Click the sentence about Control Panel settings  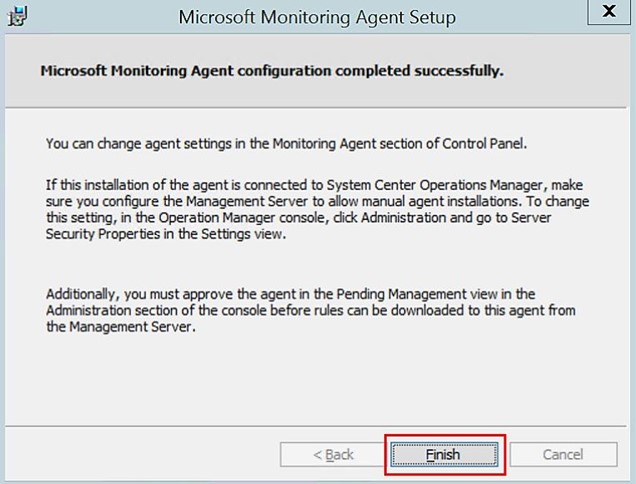tap(286, 144)
